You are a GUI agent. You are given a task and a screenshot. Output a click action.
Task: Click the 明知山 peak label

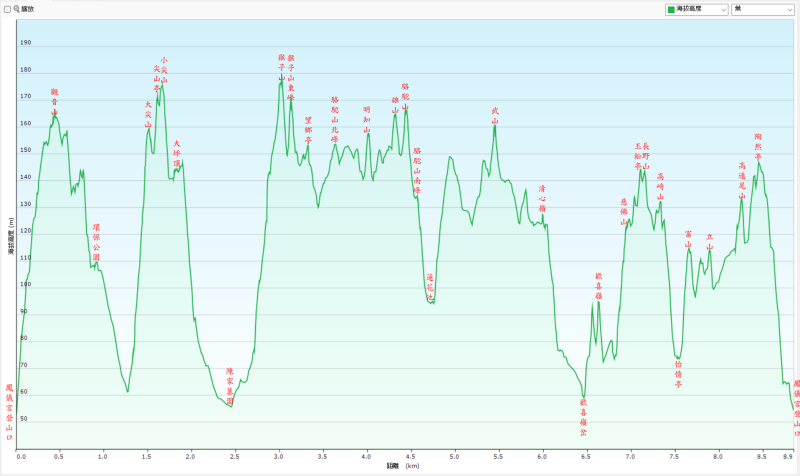(x=367, y=120)
